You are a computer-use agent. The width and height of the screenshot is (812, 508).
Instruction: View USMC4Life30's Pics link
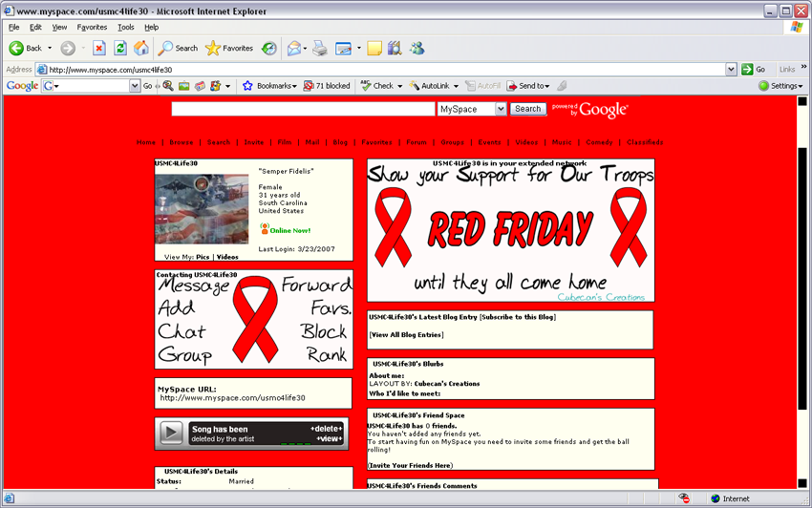tap(203, 257)
